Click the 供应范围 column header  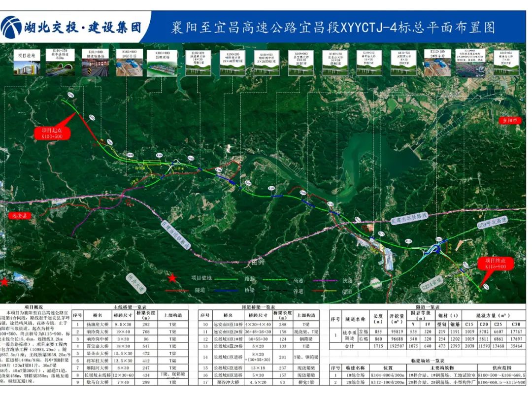pyautogui.click(x=501, y=368)
